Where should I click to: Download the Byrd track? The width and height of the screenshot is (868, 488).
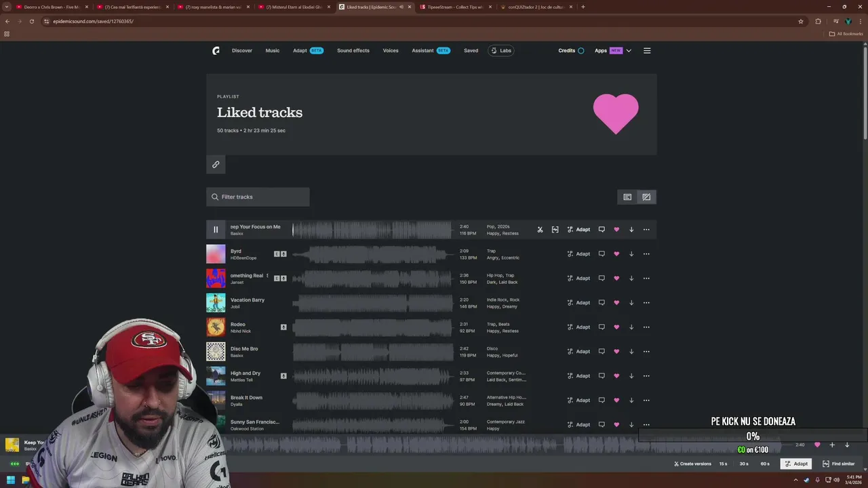pos(631,254)
